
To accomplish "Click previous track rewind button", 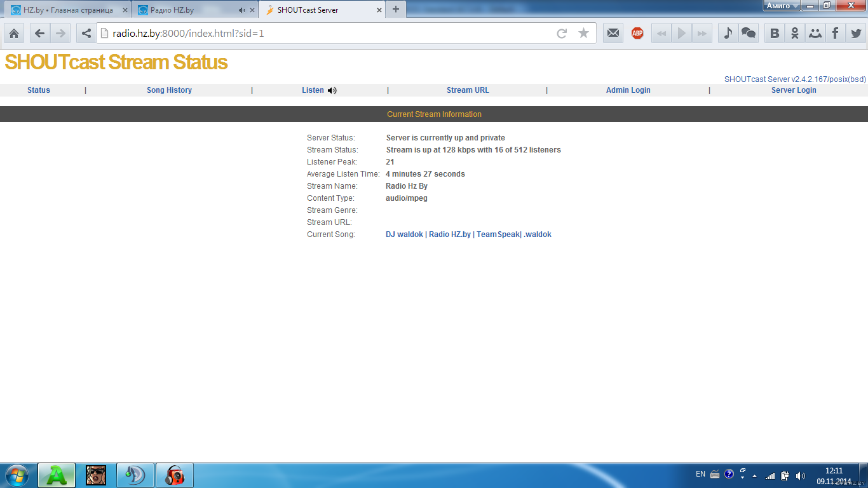I will pos(661,34).
